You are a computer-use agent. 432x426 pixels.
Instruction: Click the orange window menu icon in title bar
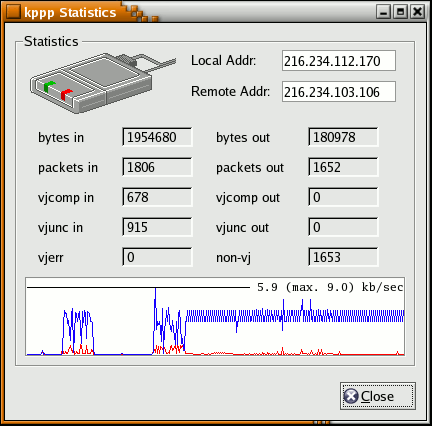(x=13, y=12)
